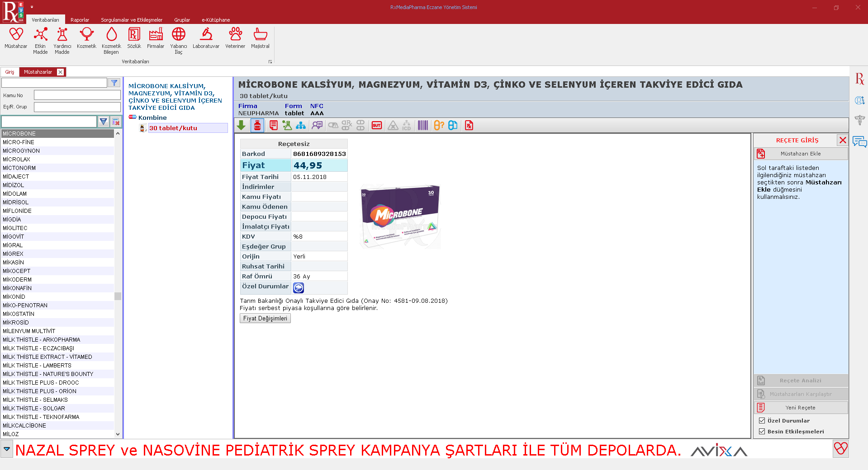Click the filter dropdown beside the list search
The image size is (868, 470).
point(104,122)
